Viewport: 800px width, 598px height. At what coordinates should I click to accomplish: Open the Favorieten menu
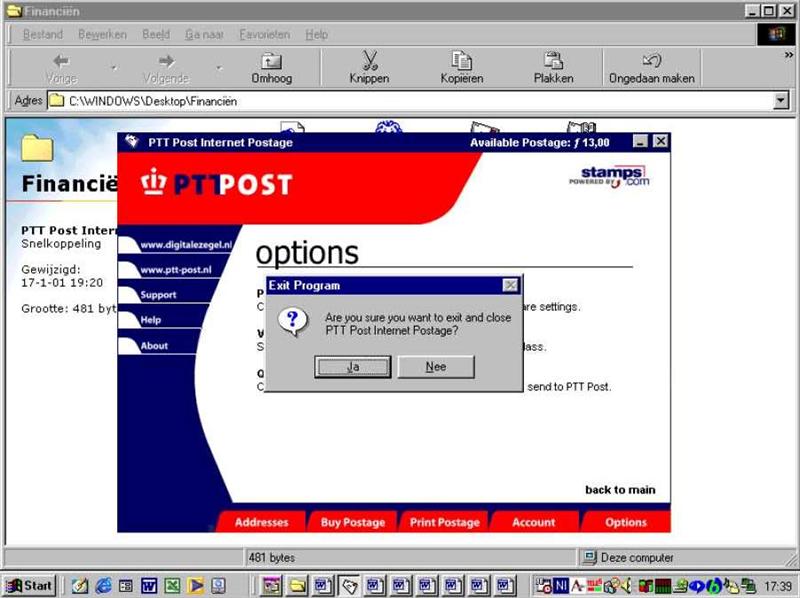264,34
